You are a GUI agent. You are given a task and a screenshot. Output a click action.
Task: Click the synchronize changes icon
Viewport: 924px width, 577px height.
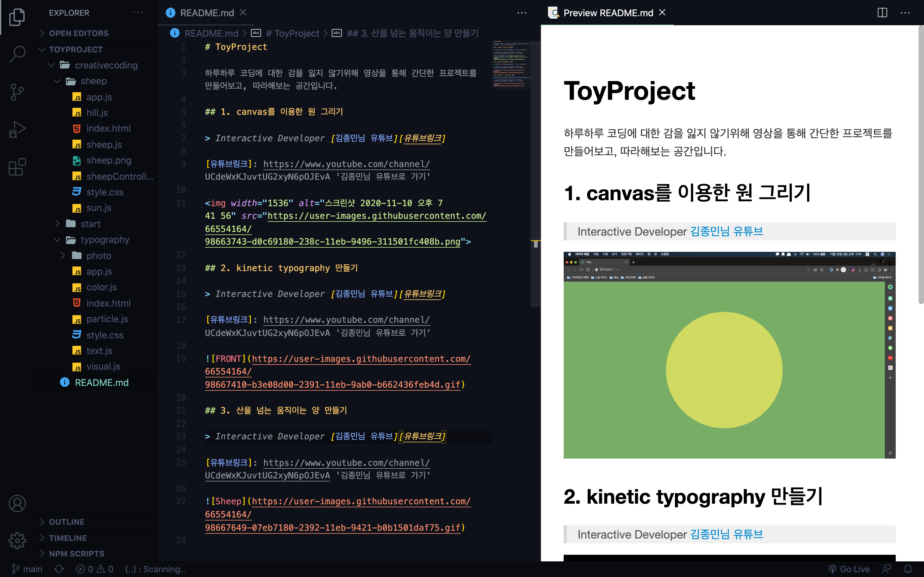click(59, 569)
